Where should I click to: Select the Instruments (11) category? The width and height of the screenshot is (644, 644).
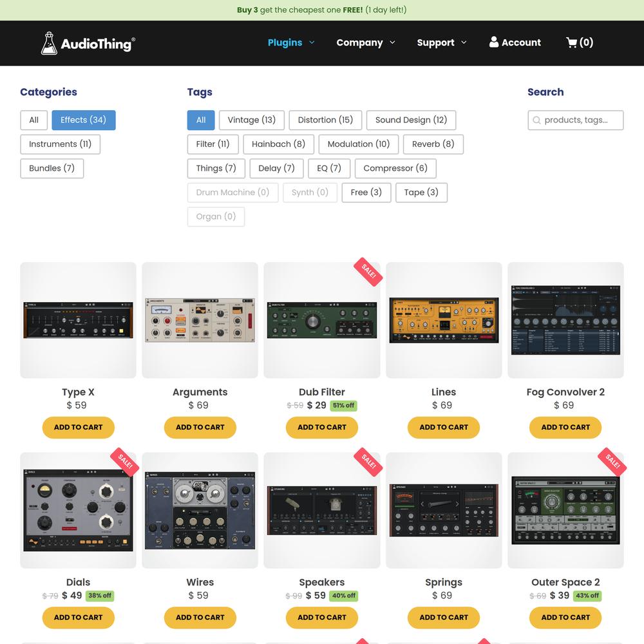click(x=60, y=144)
